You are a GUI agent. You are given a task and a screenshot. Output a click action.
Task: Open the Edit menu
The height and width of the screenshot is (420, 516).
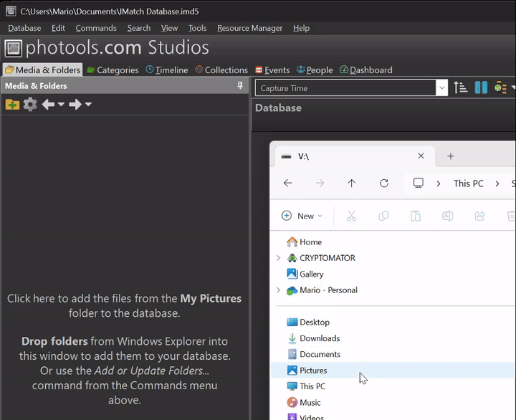(58, 28)
